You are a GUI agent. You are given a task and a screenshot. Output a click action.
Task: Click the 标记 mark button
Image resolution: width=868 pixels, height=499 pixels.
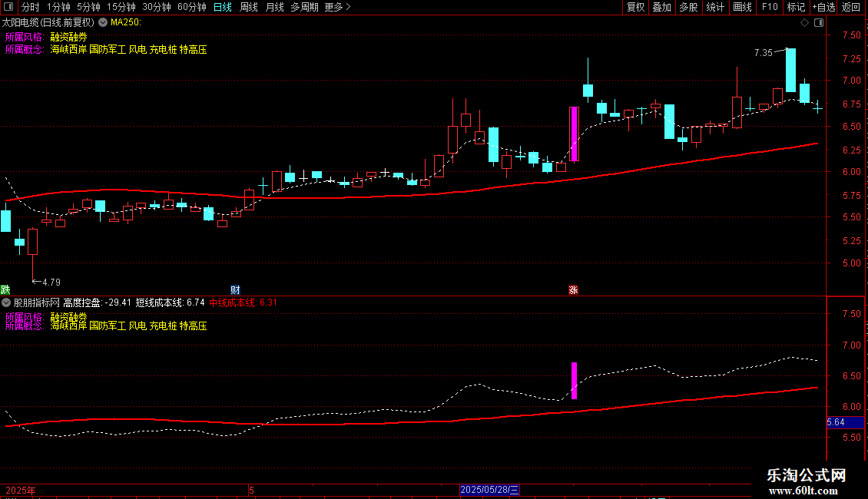[x=796, y=7]
